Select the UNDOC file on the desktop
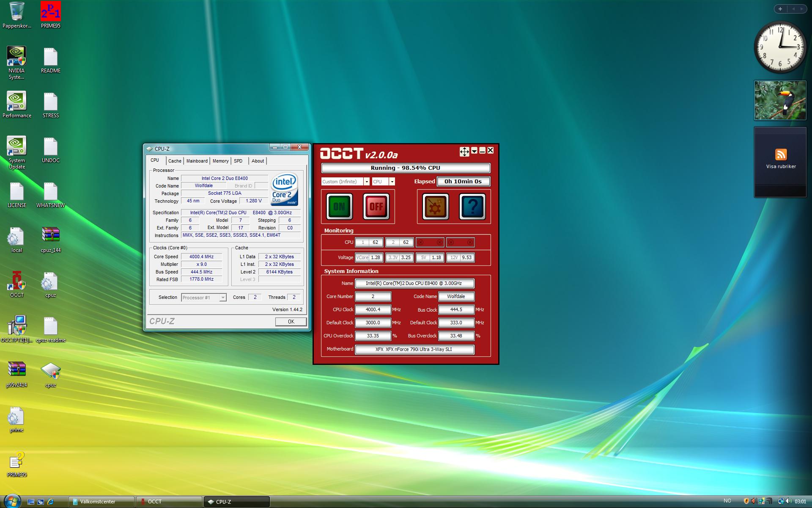The height and width of the screenshot is (508, 812). click(50, 150)
